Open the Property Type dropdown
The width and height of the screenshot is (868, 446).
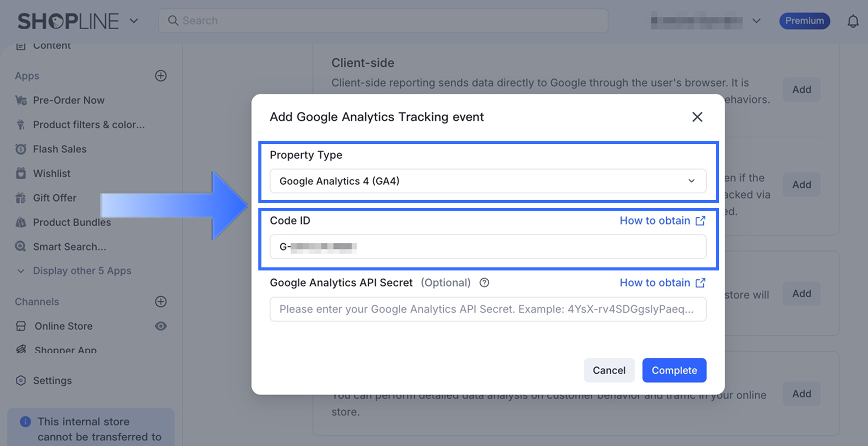click(488, 181)
